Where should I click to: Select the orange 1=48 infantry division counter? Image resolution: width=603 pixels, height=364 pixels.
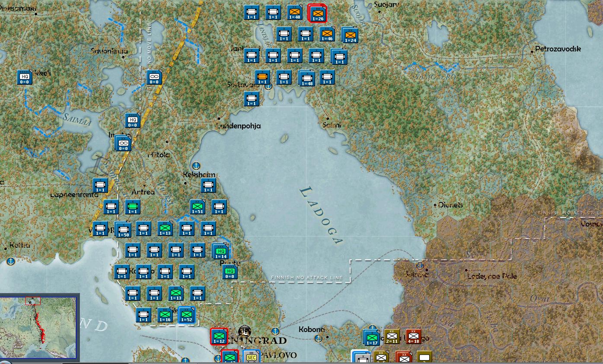[295, 13]
